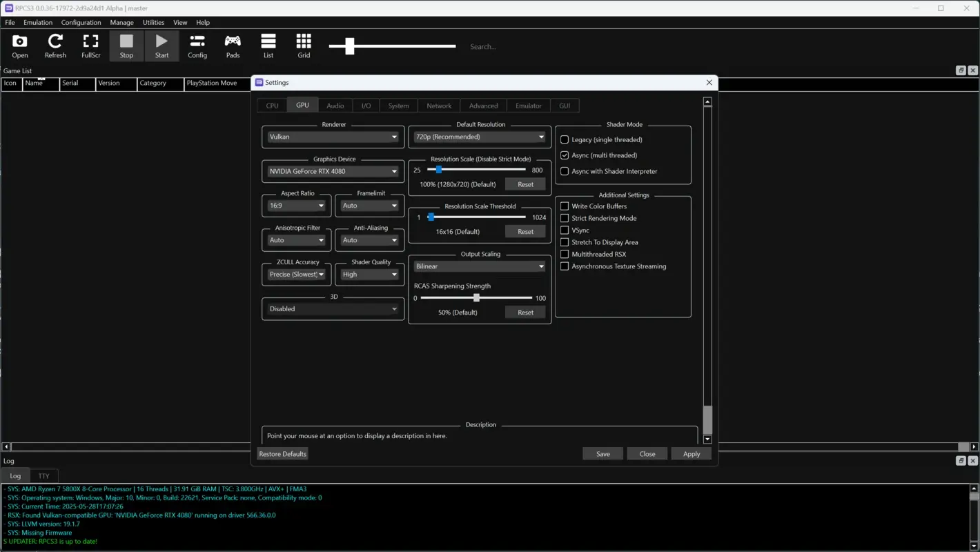This screenshot has height=552, width=980.
Task: Click the Restore Defaults button
Action: click(282, 453)
